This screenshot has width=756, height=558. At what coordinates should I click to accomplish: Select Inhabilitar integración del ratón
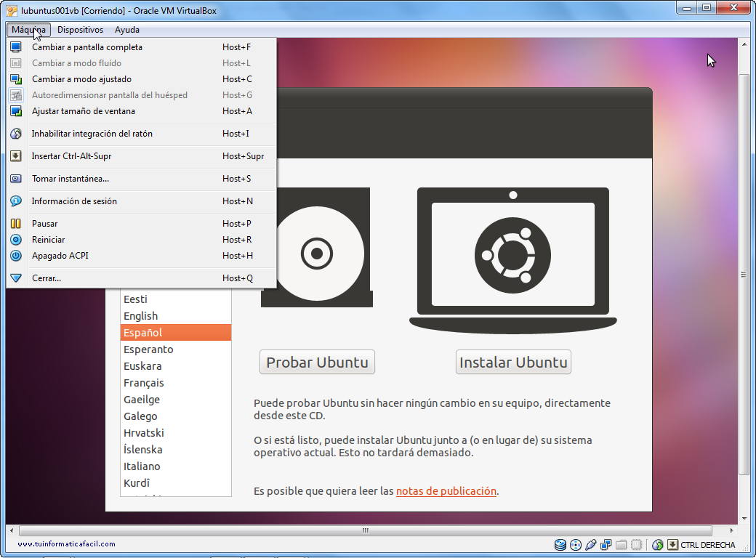(x=141, y=134)
